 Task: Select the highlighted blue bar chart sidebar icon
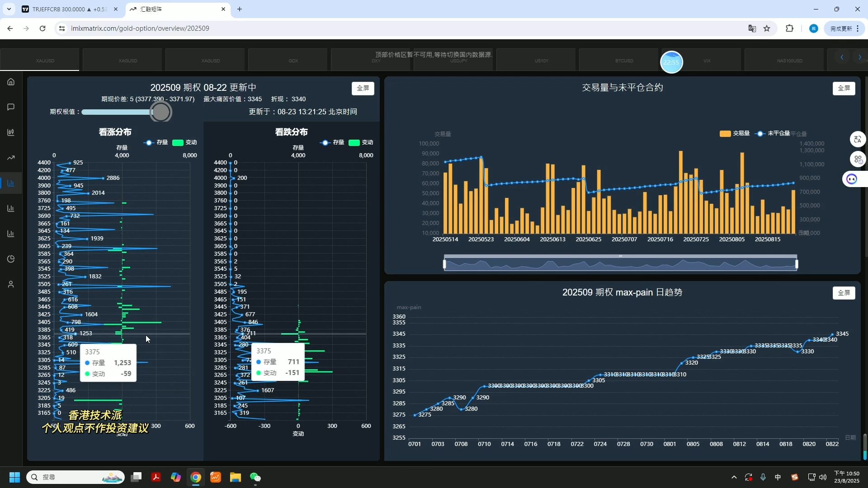pyautogui.click(x=11, y=183)
